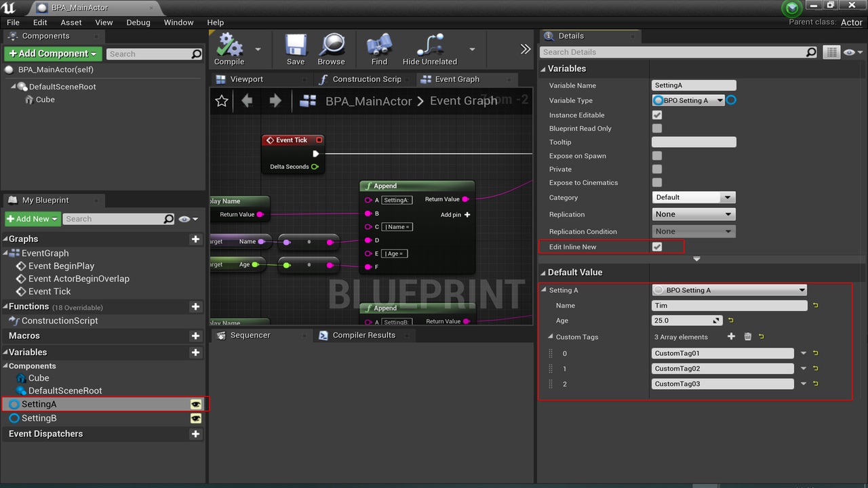The image size is (868, 488).
Task: Collapse the Custom Tags array
Action: tap(551, 337)
